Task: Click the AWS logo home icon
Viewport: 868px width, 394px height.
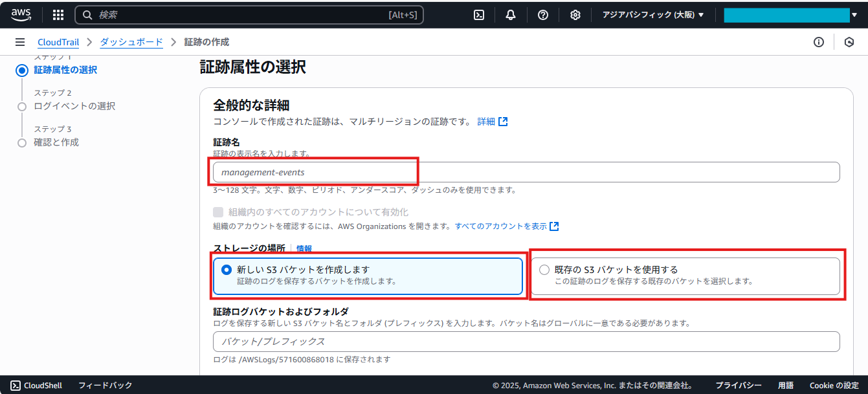Action: [x=21, y=14]
